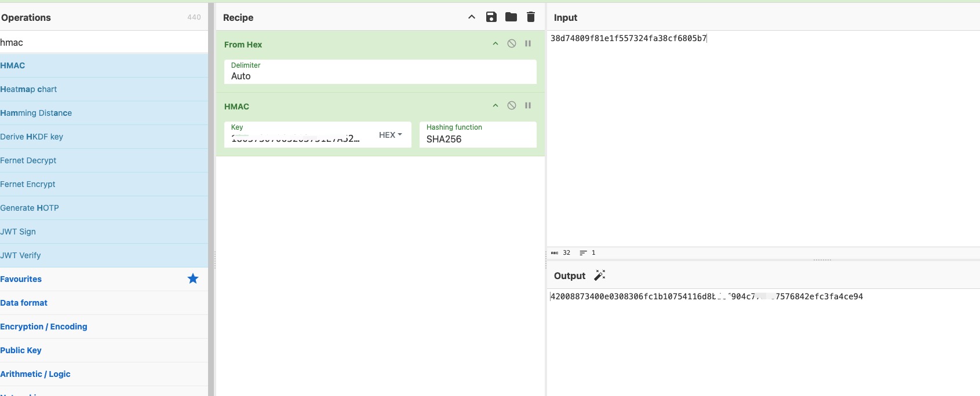Disable the From Hex operation

[512, 43]
